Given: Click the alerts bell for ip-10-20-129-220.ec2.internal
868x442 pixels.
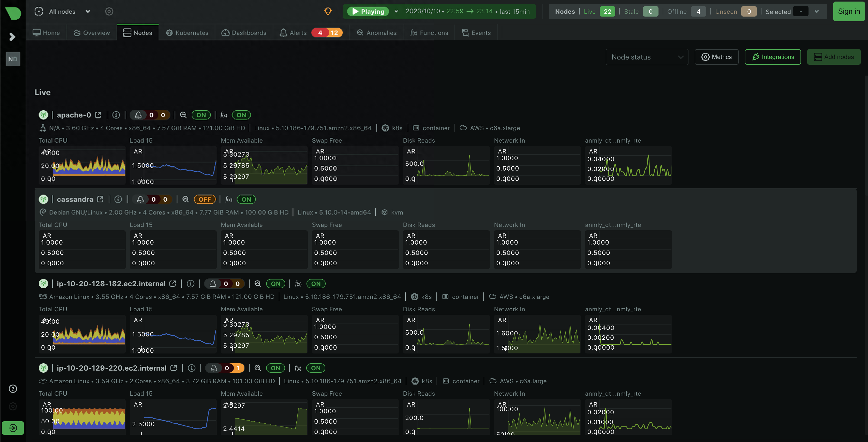Looking at the screenshot, I should [214, 368].
